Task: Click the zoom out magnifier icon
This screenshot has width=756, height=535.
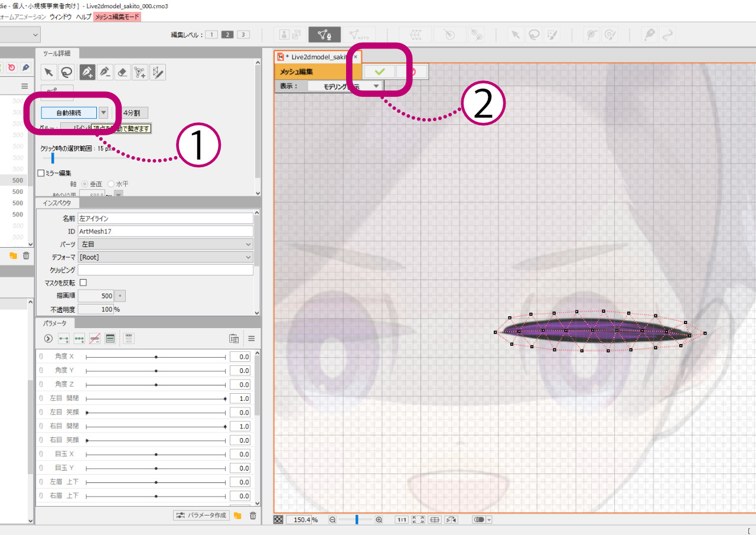Action: point(333,520)
